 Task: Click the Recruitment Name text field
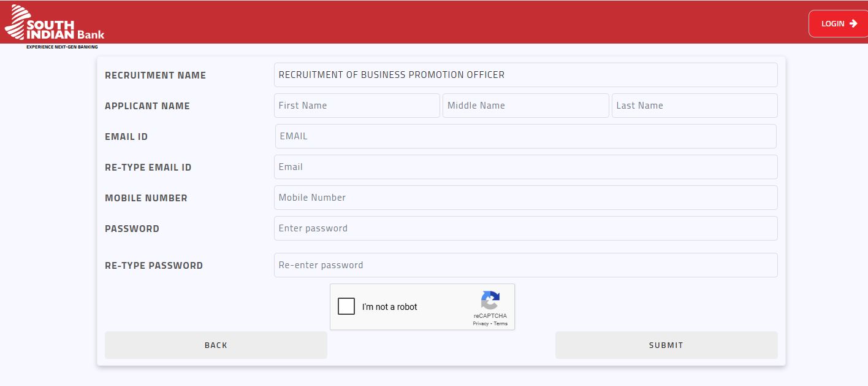[x=525, y=75]
